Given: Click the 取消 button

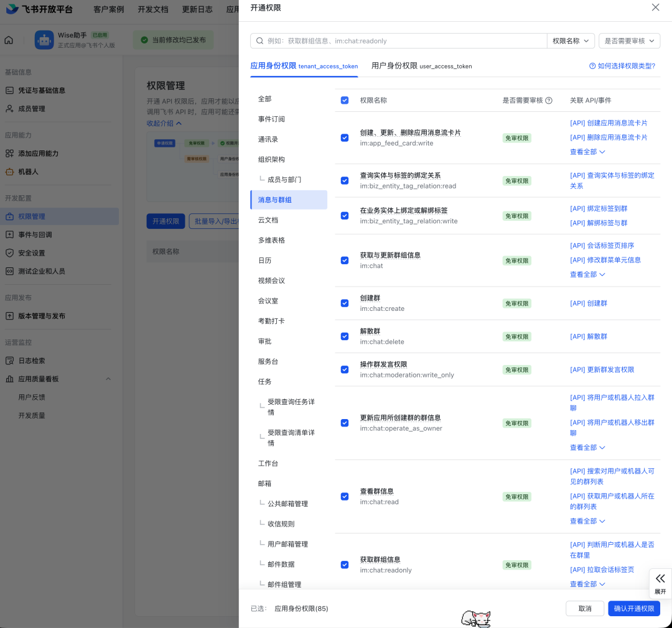Looking at the screenshot, I should [584, 608].
